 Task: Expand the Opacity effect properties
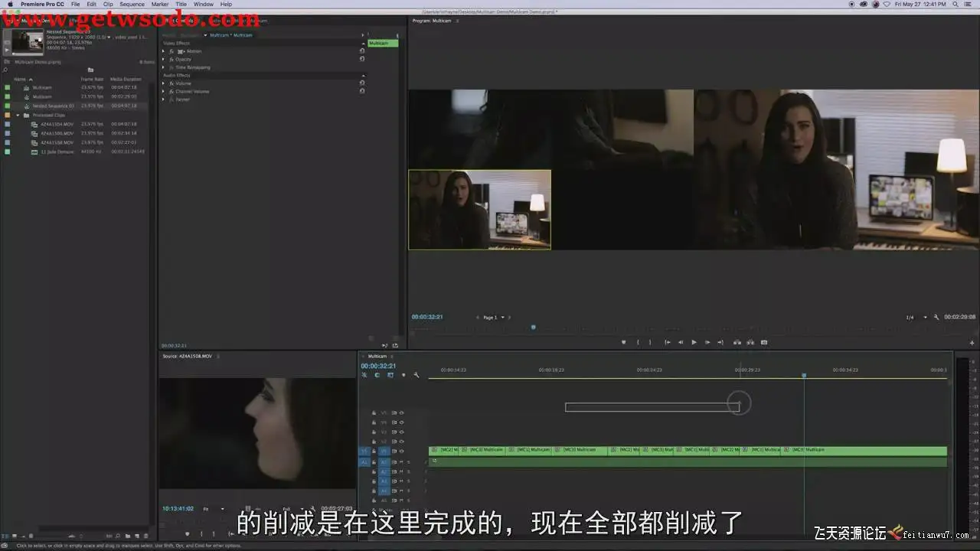[x=163, y=59]
